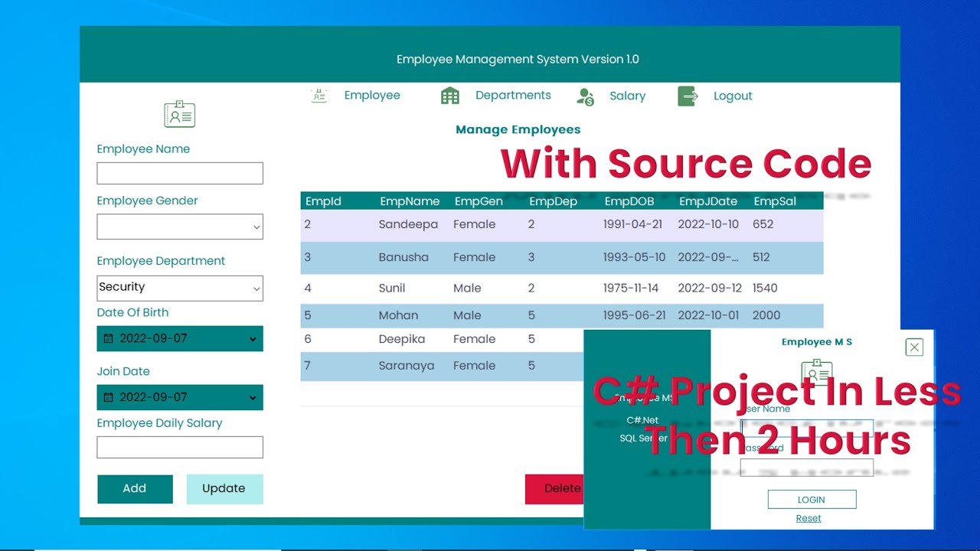Close the Employee M S login window

pyautogui.click(x=914, y=347)
